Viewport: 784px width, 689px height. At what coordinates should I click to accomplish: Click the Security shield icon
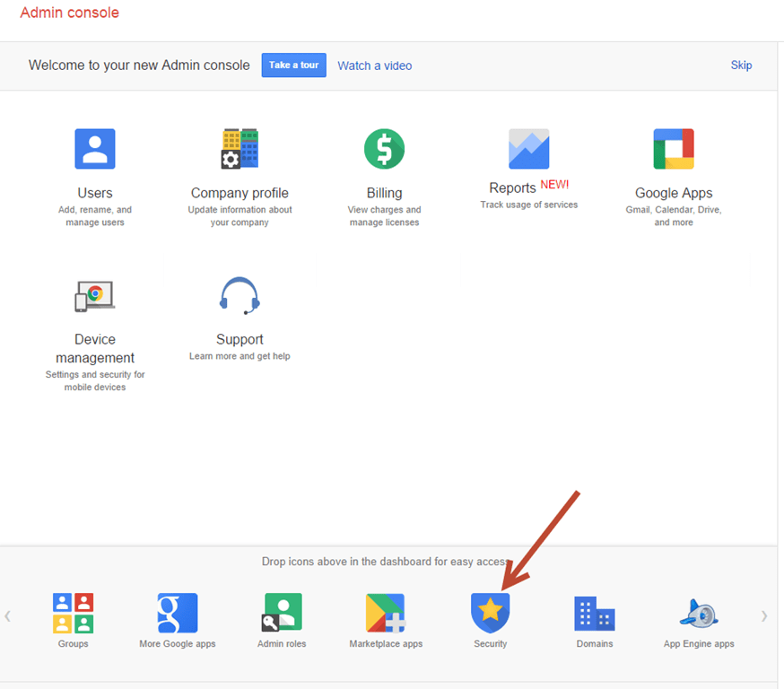[490, 613]
